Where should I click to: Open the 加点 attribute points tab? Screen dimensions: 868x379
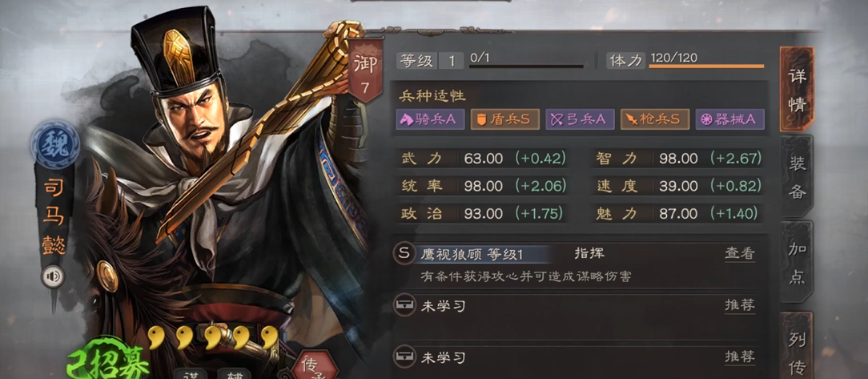pyautogui.click(x=798, y=263)
